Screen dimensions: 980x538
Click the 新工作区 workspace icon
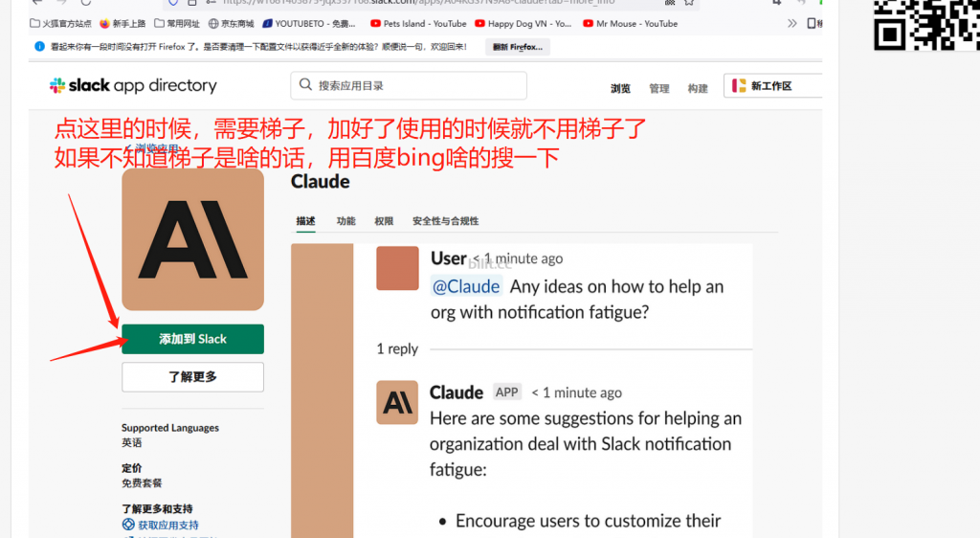pyautogui.click(x=739, y=85)
